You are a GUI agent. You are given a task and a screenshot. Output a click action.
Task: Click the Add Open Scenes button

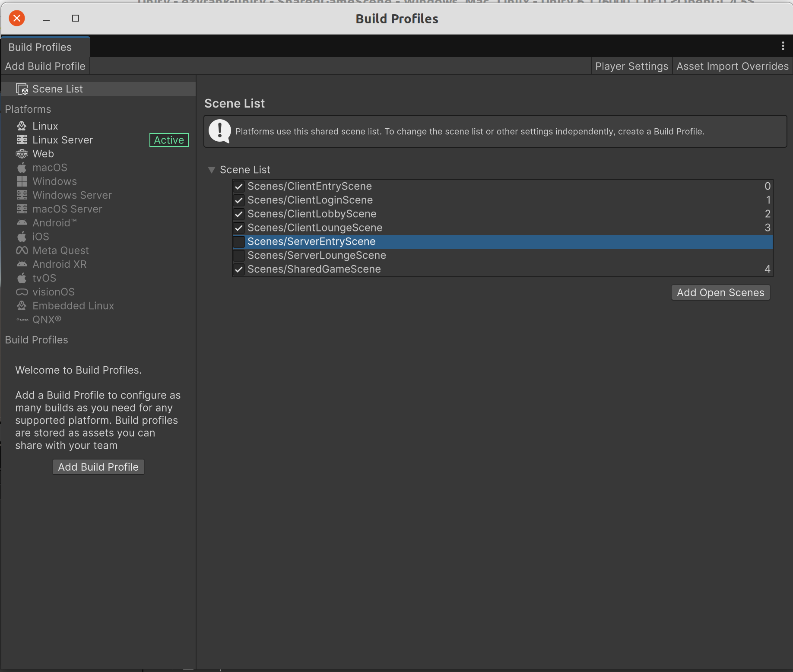[720, 292]
